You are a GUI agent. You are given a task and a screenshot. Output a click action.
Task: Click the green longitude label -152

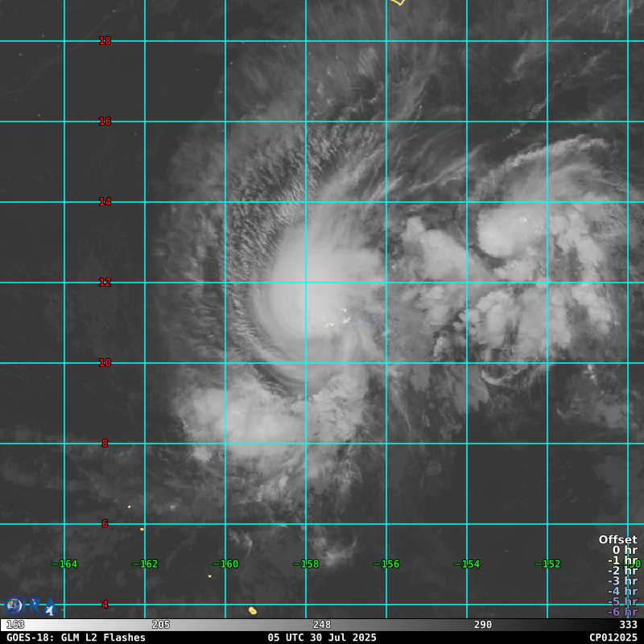click(x=547, y=564)
